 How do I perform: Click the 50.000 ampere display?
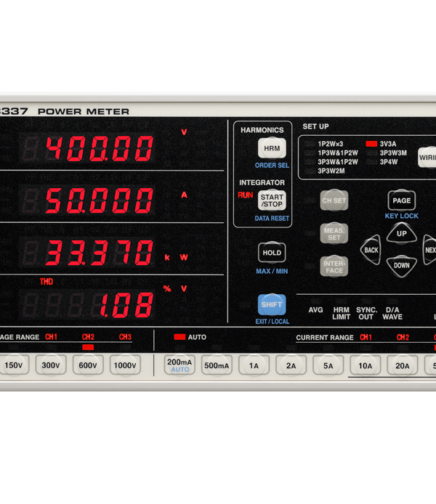coord(100,200)
